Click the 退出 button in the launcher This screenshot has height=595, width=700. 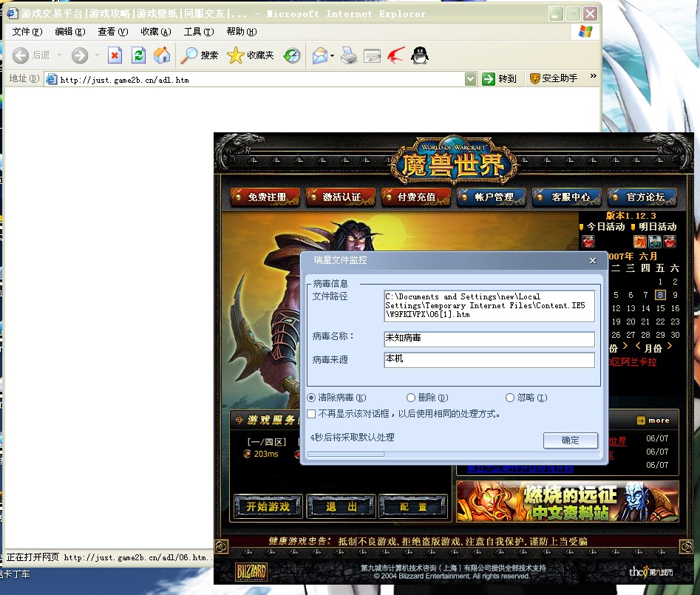pos(341,506)
